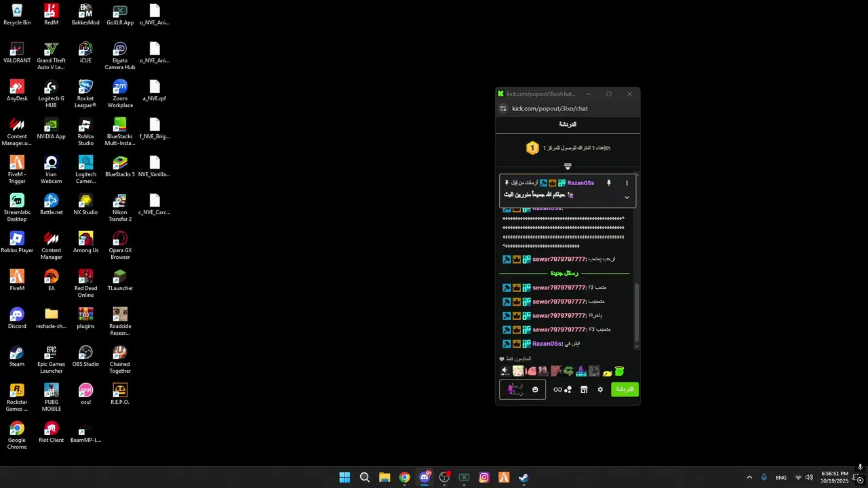Select the Roblox Studio desktop icon
Screen dimensions: 868x488
pos(85,132)
